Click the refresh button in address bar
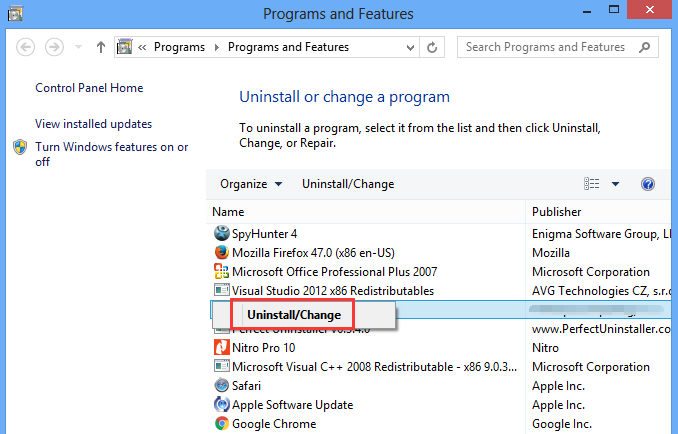 (x=432, y=47)
